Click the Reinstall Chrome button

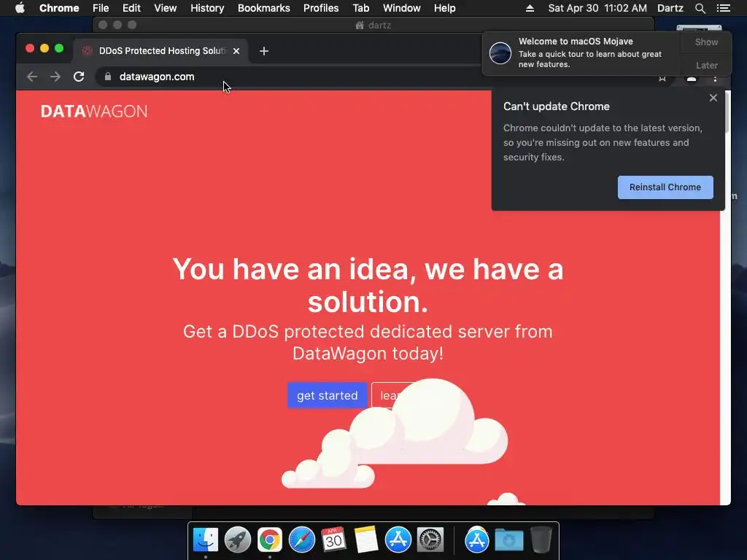point(665,187)
